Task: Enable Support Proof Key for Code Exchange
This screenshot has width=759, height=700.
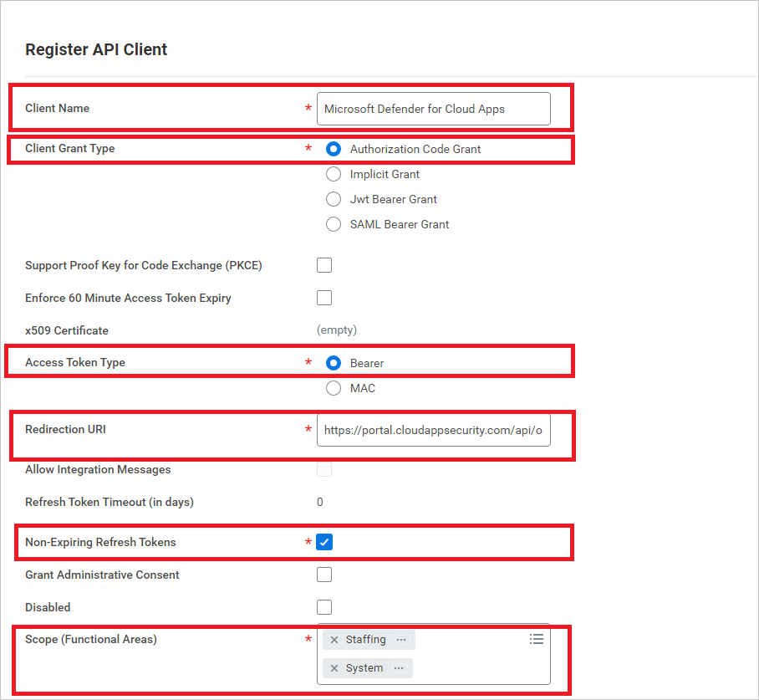Action: click(324, 265)
